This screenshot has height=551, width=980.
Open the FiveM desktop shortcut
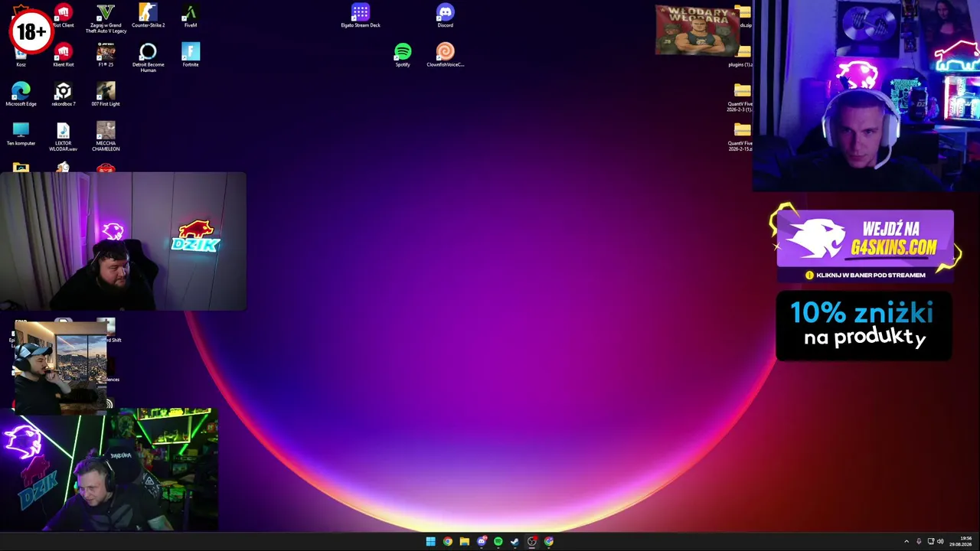tap(191, 16)
